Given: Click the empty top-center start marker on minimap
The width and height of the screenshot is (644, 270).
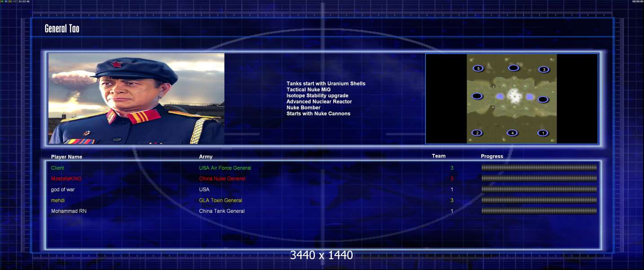Looking at the screenshot, I should (513, 68).
